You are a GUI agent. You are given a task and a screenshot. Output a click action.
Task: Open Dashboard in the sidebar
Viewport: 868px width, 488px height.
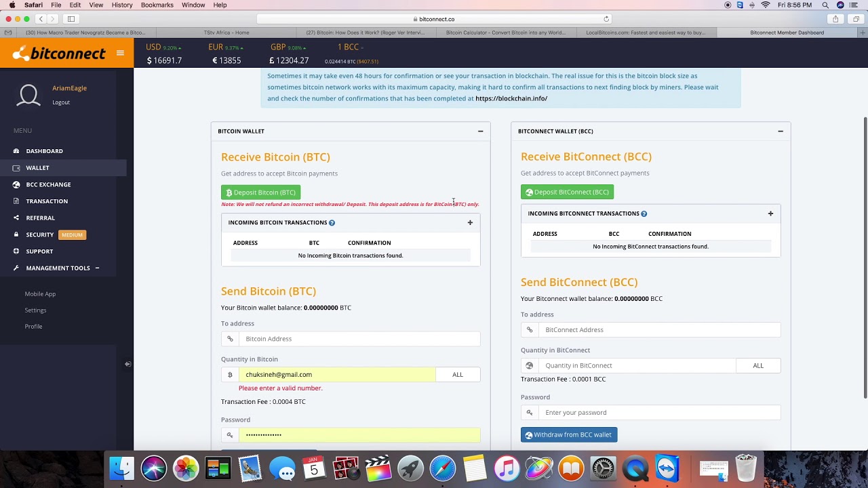pos(44,151)
